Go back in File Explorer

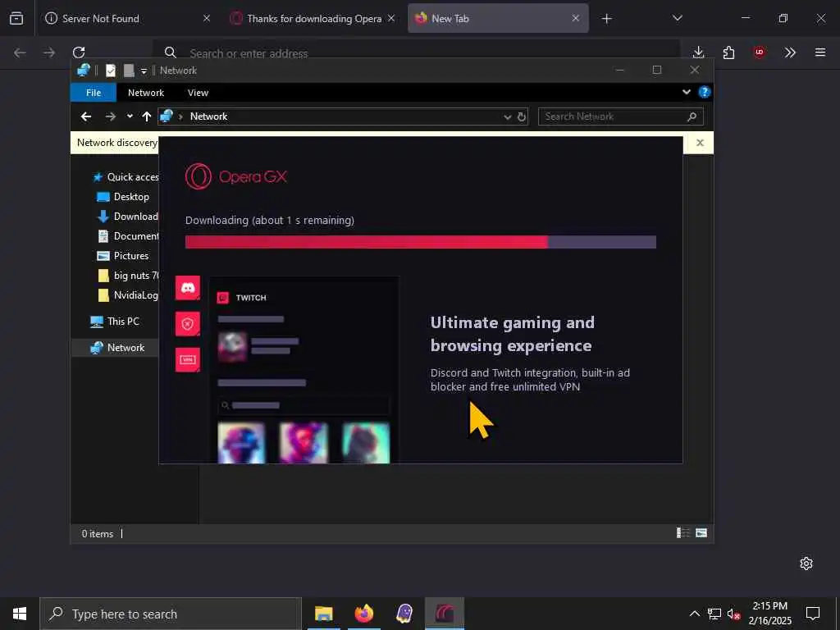coord(85,116)
